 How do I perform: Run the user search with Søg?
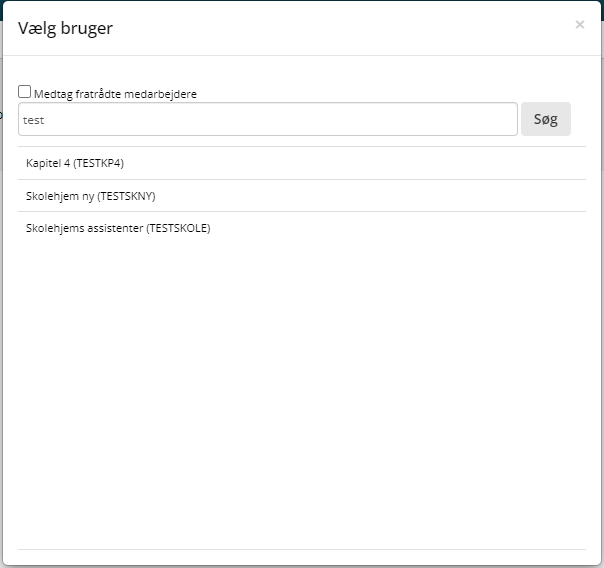[x=545, y=119]
